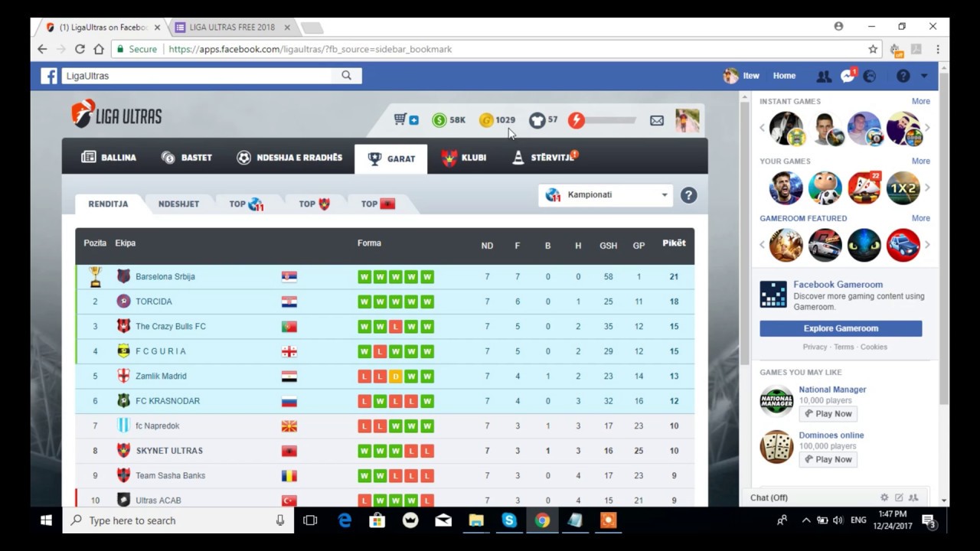The image size is (980, 551).
Task: Click the Pikët column header
Action: [674, 243]
